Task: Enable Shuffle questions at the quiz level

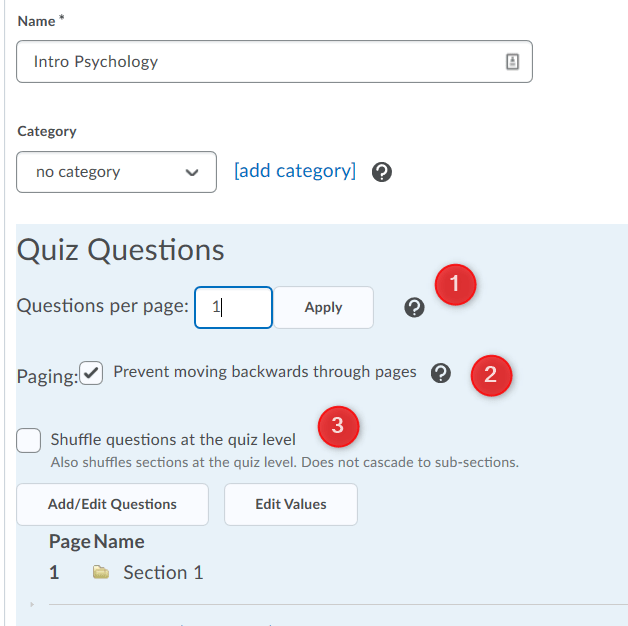Action: [30, 439]
